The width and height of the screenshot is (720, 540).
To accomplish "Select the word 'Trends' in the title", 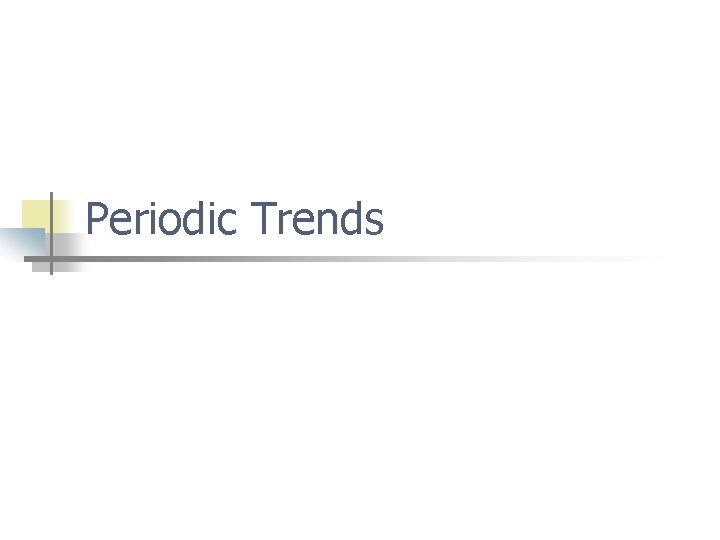I will 317,218.
